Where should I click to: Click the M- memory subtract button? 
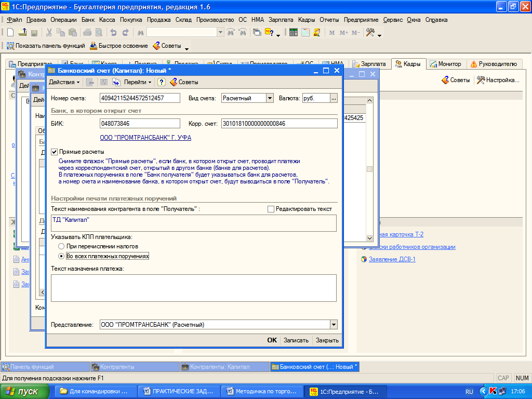point(355,33)
